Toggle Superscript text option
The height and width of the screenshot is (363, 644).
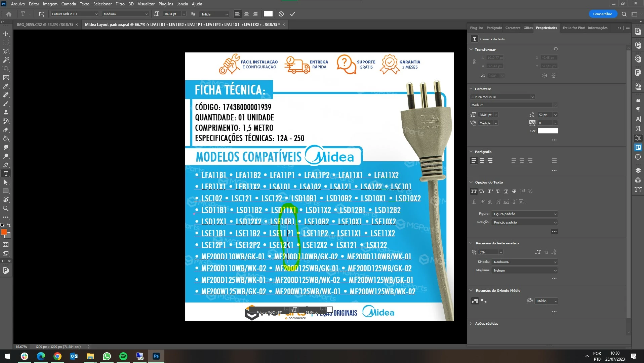click(490, 191)
